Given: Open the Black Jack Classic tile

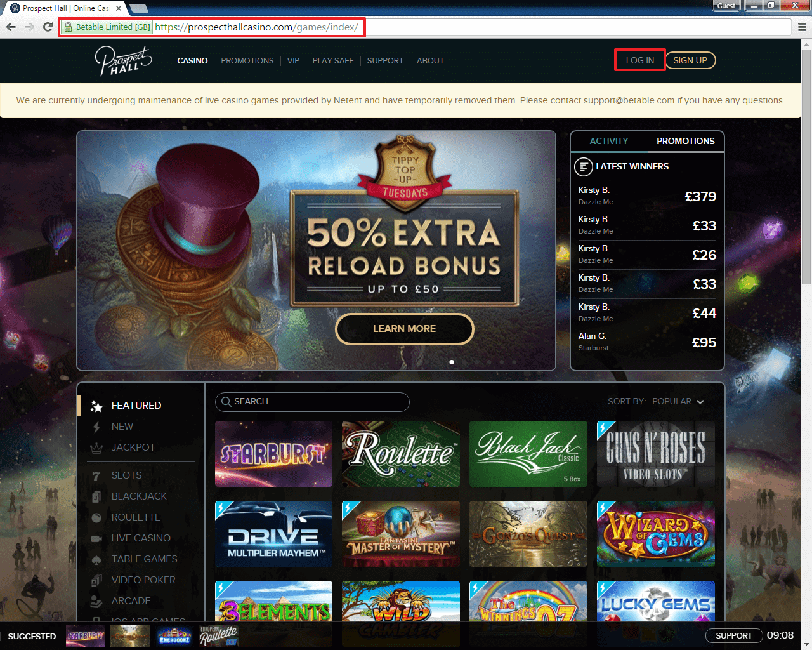Looking at the screenshot, I should tap(528, 454).
